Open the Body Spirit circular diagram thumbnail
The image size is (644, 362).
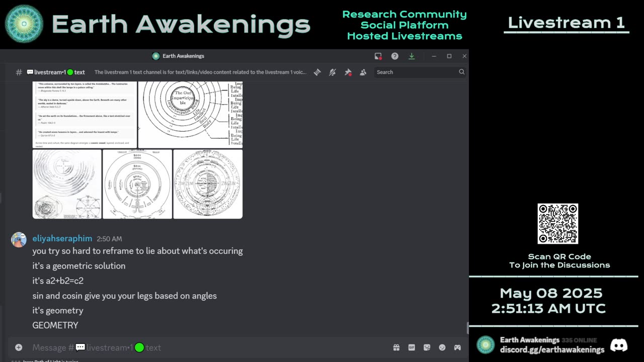point(137,184)
